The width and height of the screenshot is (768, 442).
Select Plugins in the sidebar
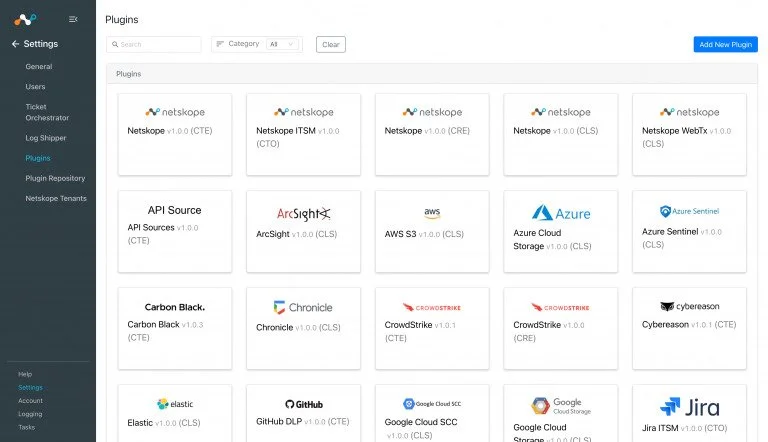38,158
